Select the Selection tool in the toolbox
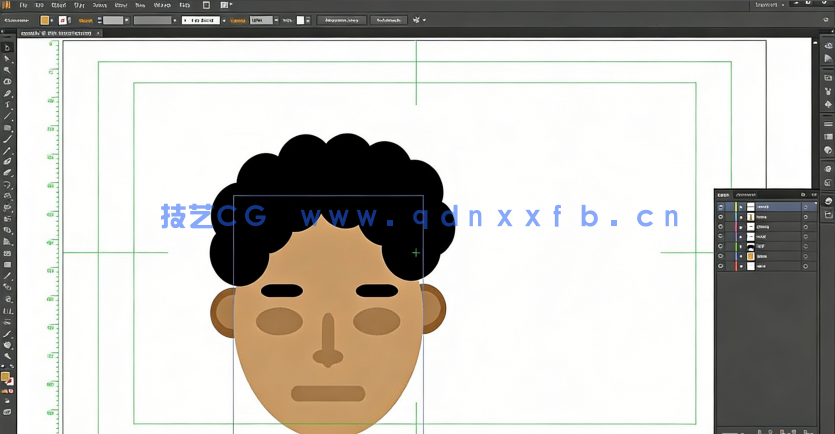The image size is (835, 434). [7, 47]
